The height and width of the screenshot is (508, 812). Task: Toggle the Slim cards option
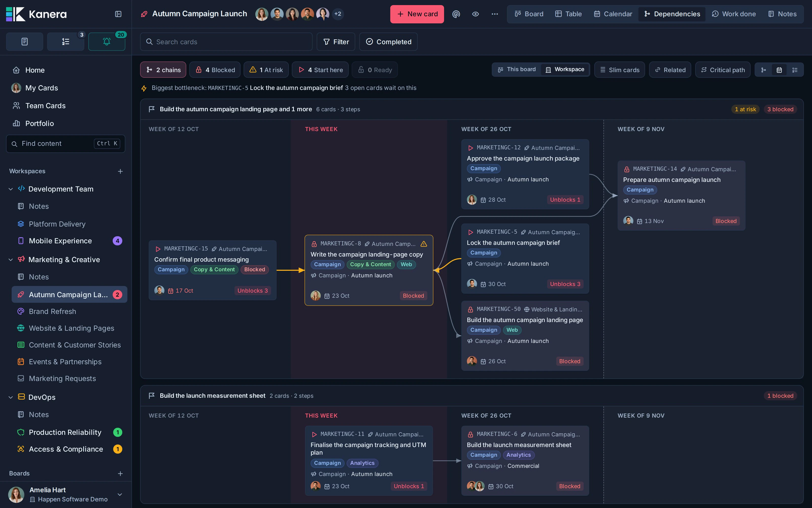pos(619,70)
